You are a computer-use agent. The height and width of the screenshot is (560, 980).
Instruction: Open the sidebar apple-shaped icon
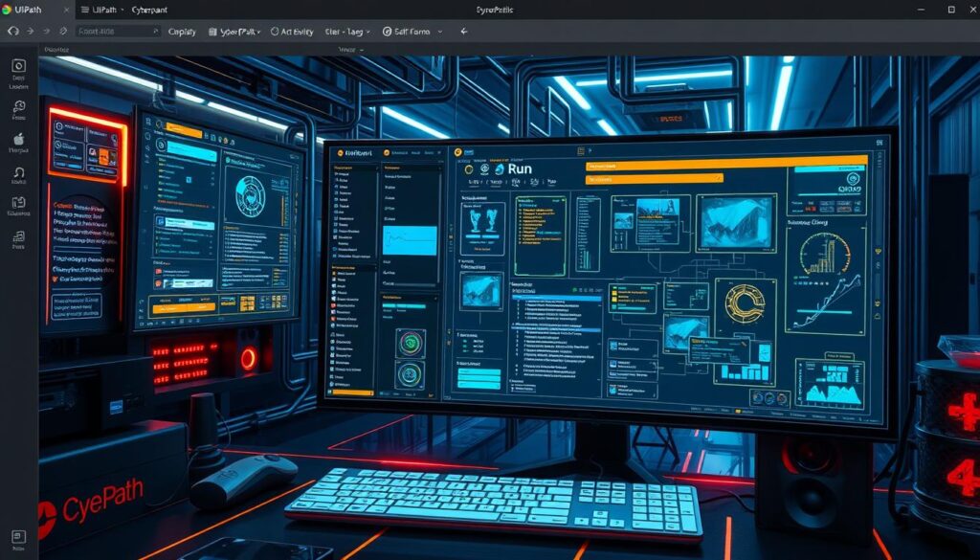[x=19, y=139]
